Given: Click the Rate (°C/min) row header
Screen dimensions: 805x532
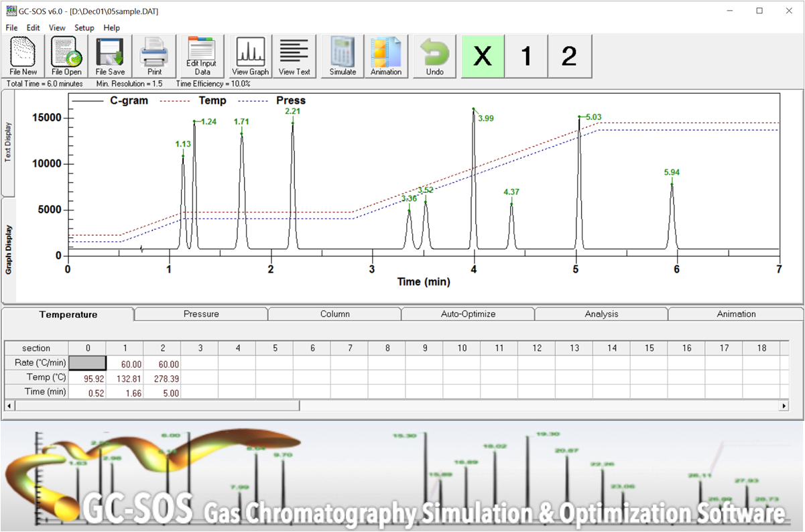Looking at the screenshot, I should (x=37, y=363).
